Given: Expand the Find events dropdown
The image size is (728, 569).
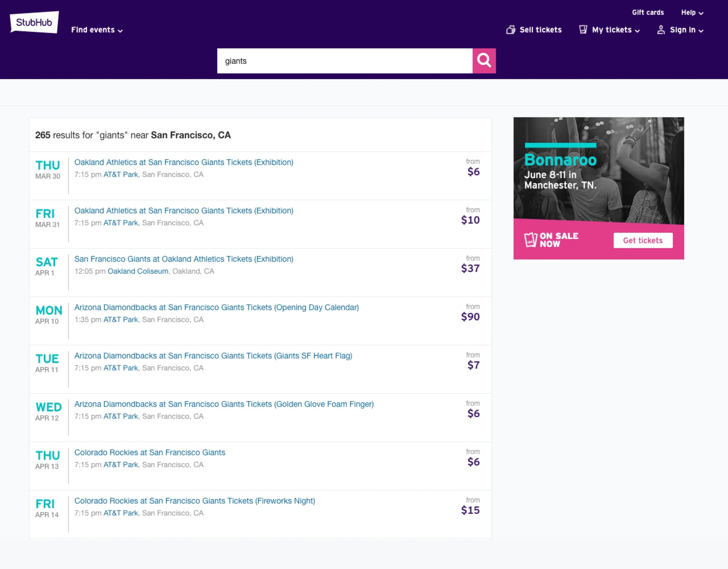Looking at the screenshot, I should (x=97, y=30).
